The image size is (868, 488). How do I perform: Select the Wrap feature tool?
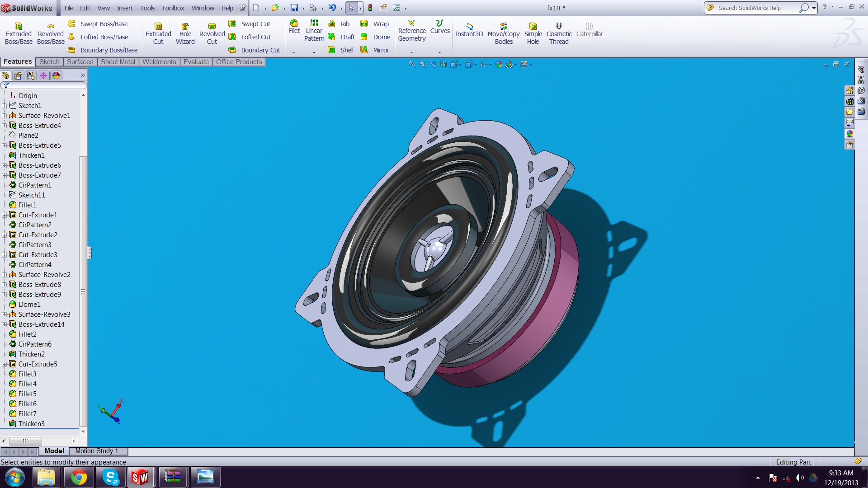pos(374,24)
